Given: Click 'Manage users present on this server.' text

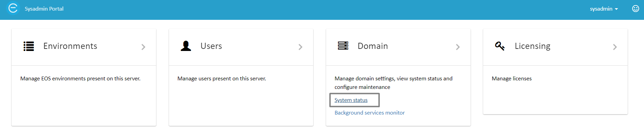Looking at the screenshot, I should coord(222,79).
